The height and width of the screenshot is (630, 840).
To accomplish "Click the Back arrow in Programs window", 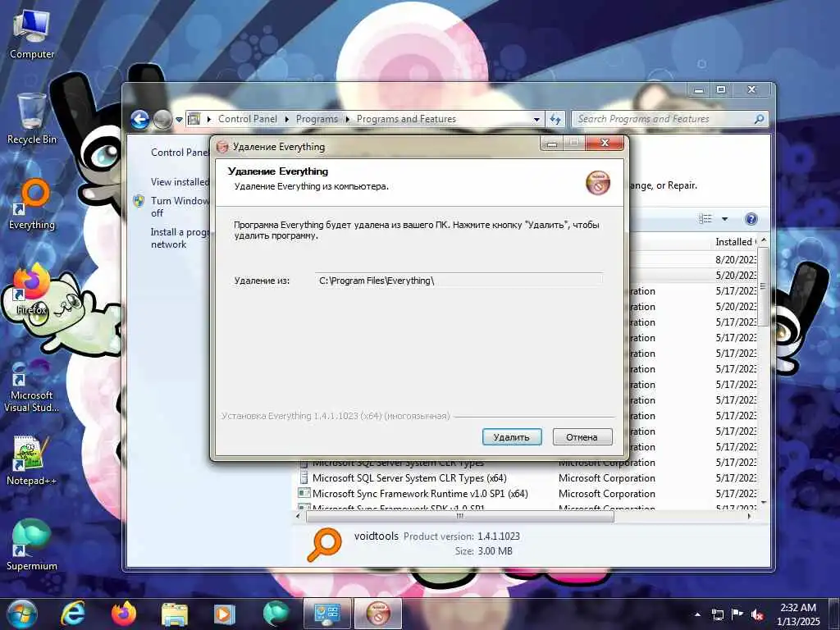I will coord(139,119).
